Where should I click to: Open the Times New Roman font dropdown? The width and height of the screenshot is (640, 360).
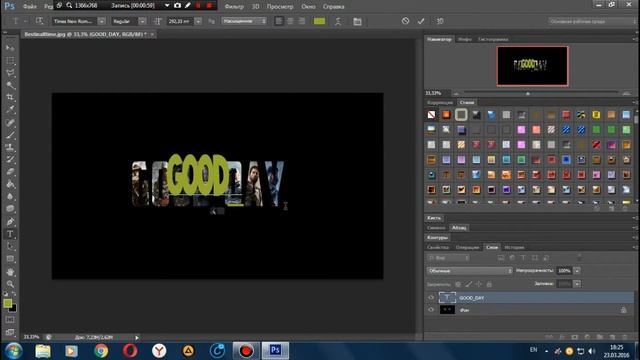tap(101, 21)
